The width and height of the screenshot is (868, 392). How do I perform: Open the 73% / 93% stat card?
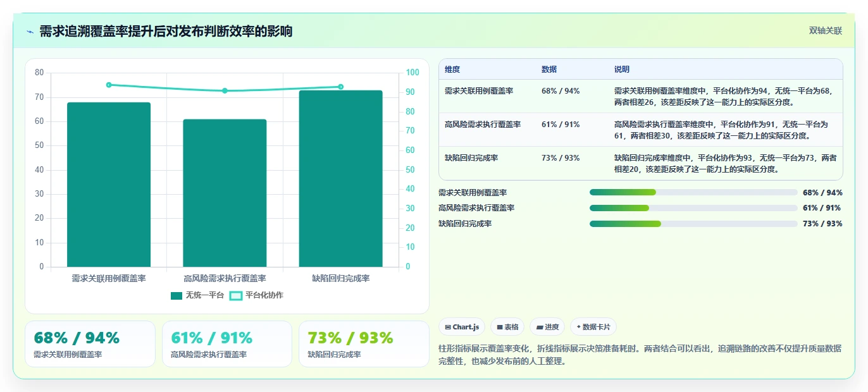(364, 344)
